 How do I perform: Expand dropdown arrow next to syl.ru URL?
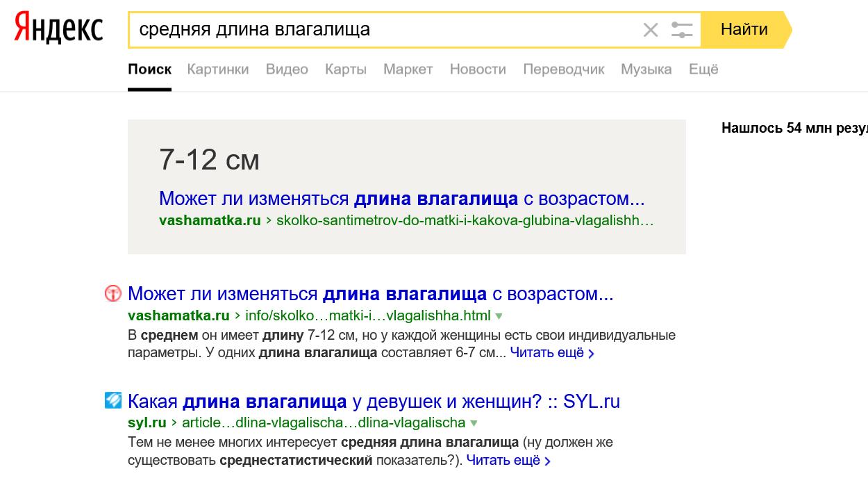tap(474, 423)
